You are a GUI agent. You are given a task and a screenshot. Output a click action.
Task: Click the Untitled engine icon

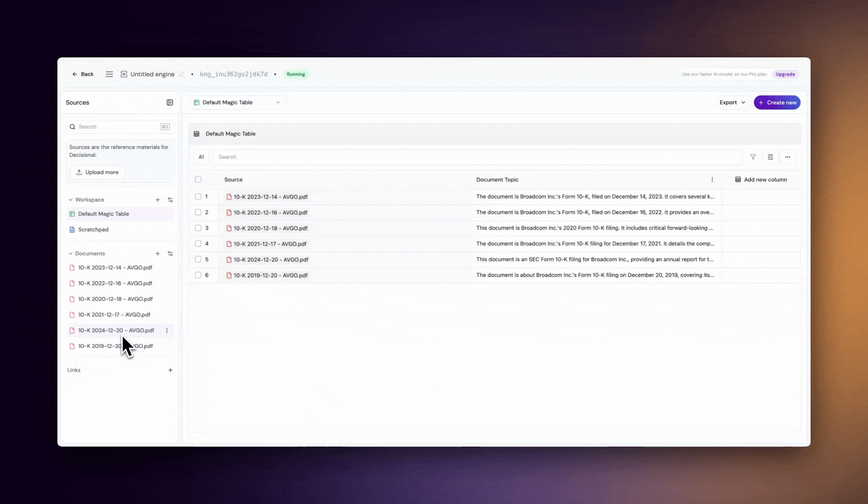click(x=124, y=74)
